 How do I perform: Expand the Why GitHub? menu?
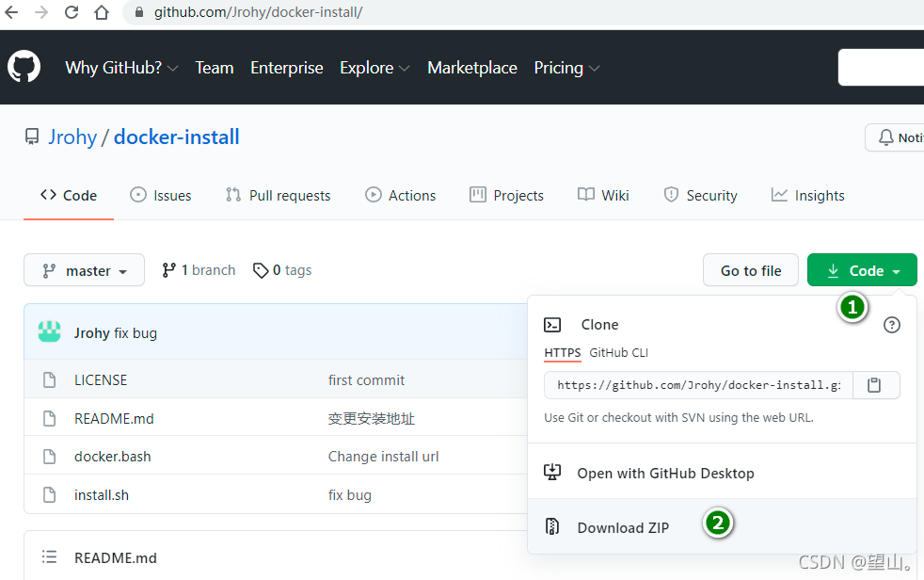(x=121, y=68)
